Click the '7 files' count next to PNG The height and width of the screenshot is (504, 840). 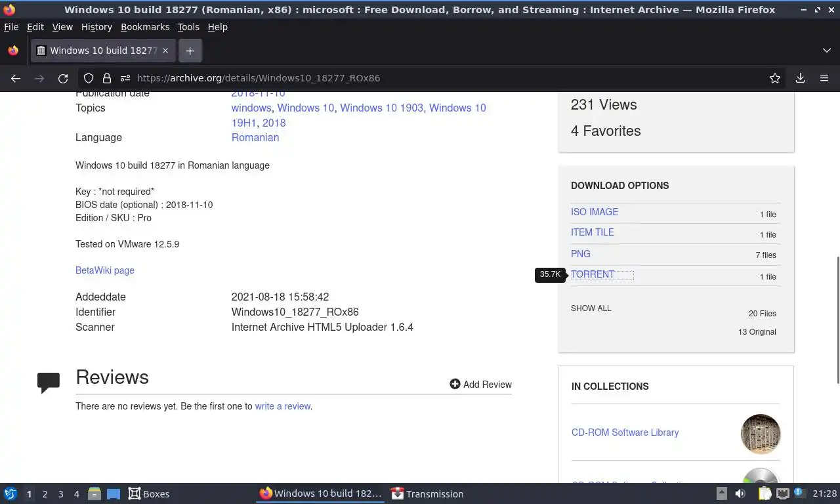(x=766, y=255)
